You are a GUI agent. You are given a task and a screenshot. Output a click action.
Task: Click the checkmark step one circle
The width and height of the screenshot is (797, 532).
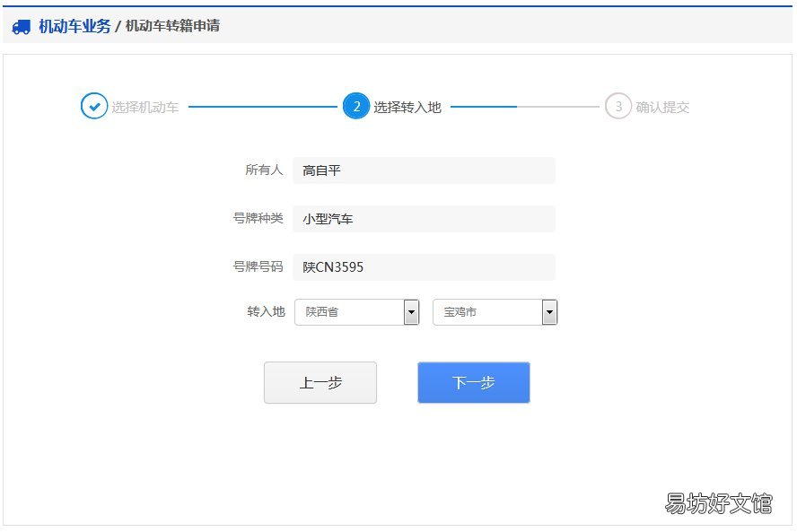coord(94,106)
